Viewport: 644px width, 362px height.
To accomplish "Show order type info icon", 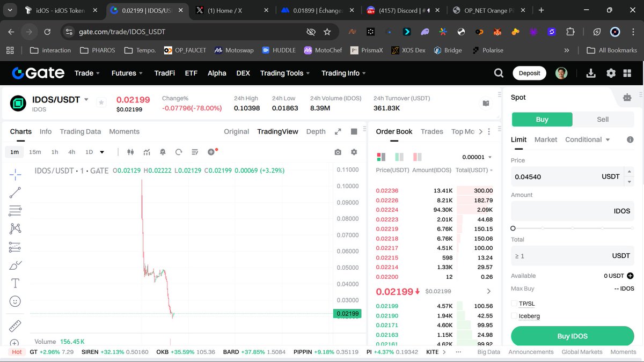I will point(630,139).
